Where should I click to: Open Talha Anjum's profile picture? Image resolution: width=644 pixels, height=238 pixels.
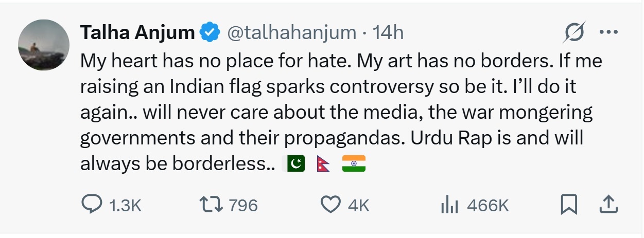coord(44,45)
